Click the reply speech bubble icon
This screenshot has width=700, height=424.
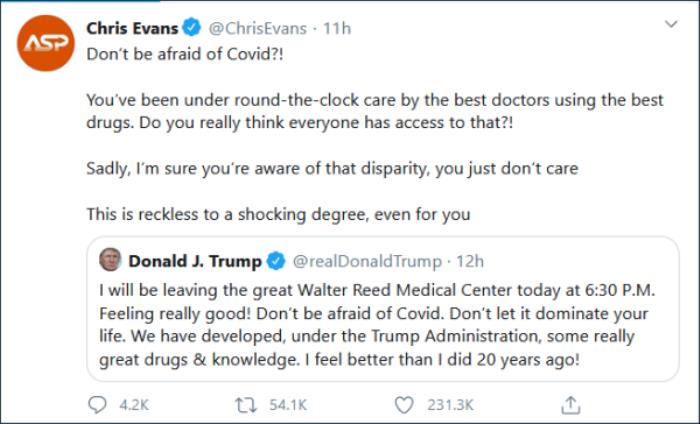click(98, 405)
